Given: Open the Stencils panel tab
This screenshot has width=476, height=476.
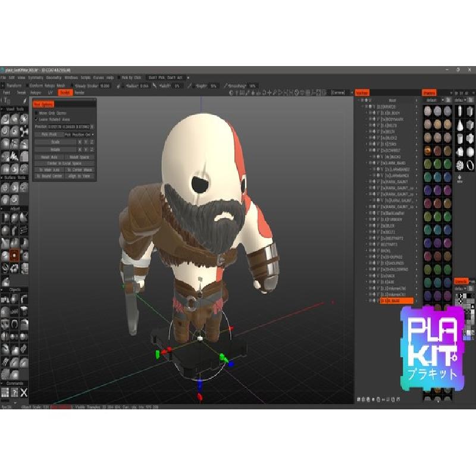Looking at the screenshot, I should click(461, 281).
